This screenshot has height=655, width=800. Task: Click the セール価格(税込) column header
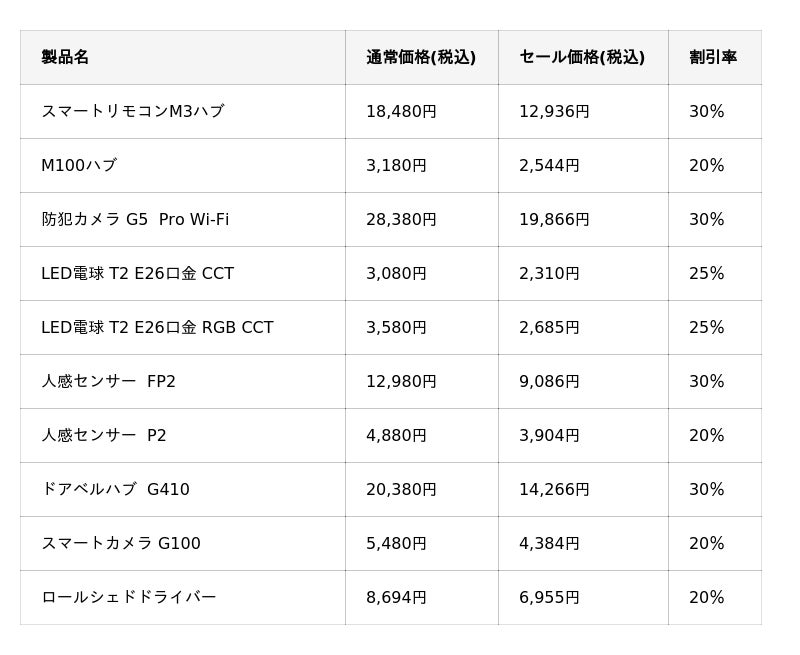(x=581, y=57)
